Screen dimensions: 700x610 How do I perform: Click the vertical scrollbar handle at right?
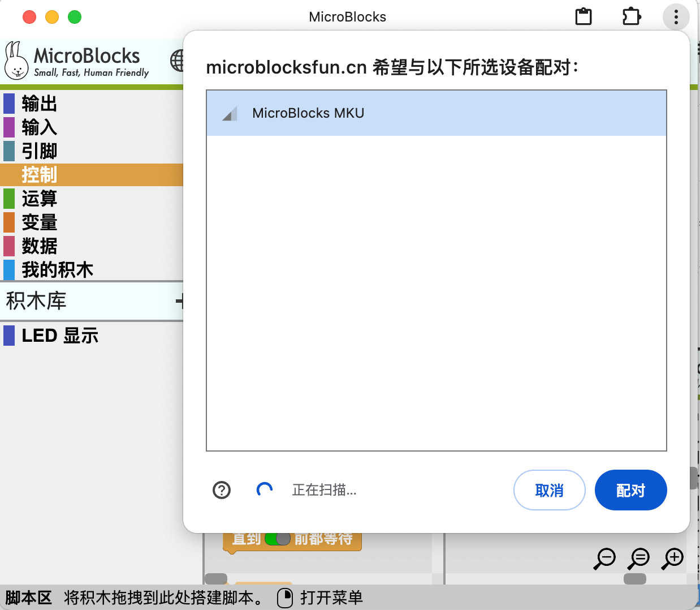pyautogui.click(x=693, y=478)
